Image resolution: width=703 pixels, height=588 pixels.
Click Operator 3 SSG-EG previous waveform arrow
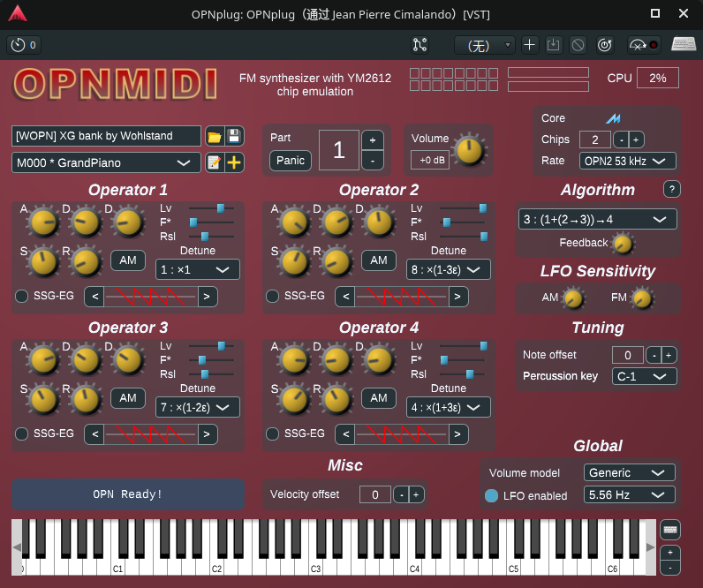(95, 433)
